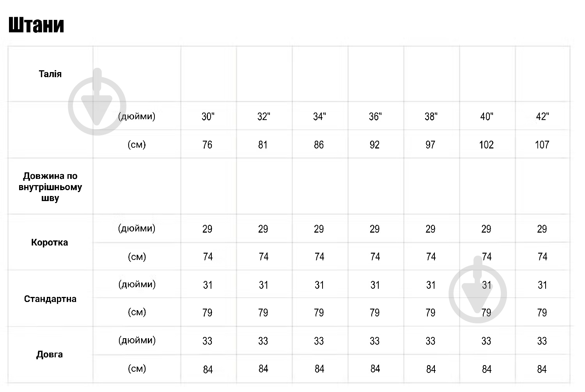This screenshot has height=392, width=585.
Task: Click the 42" waist size cell
Action: point(542,117)
